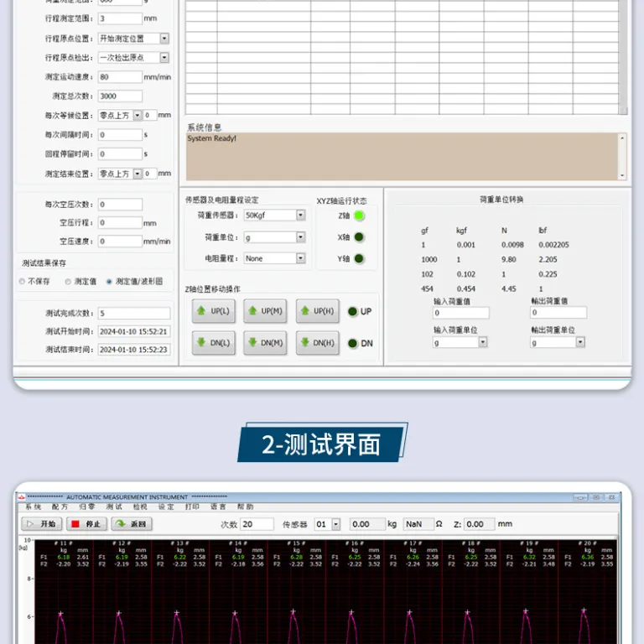644x644 pixels.
Task: Click the Z轴 green status indicator
Action: point(359,216)
